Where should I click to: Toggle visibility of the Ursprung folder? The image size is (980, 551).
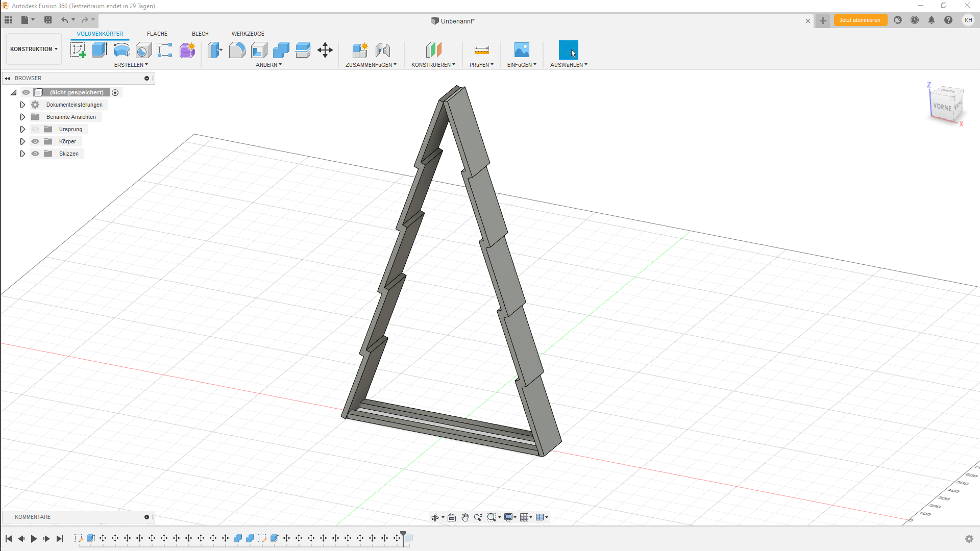35,129
